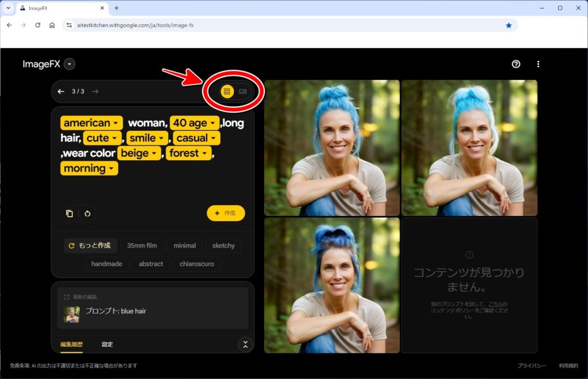Click the help question mark icon
This screenshot has height=379, width=588.
point(516,64)
